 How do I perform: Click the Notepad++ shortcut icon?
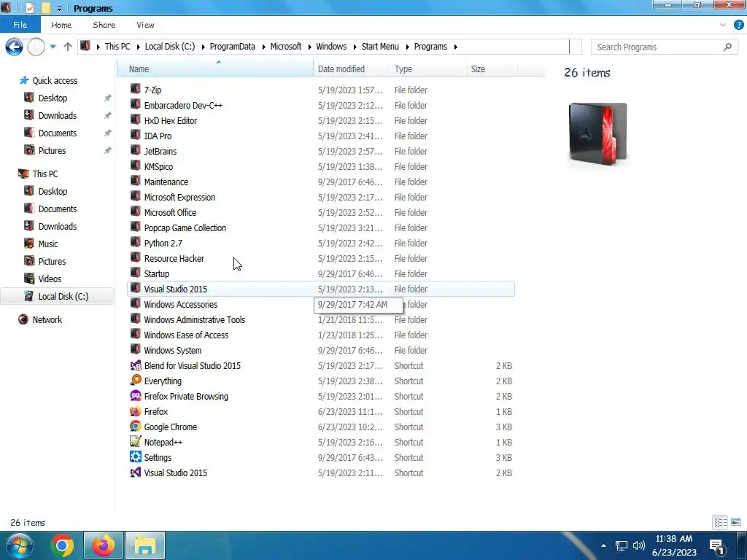[x=135, y=441]
